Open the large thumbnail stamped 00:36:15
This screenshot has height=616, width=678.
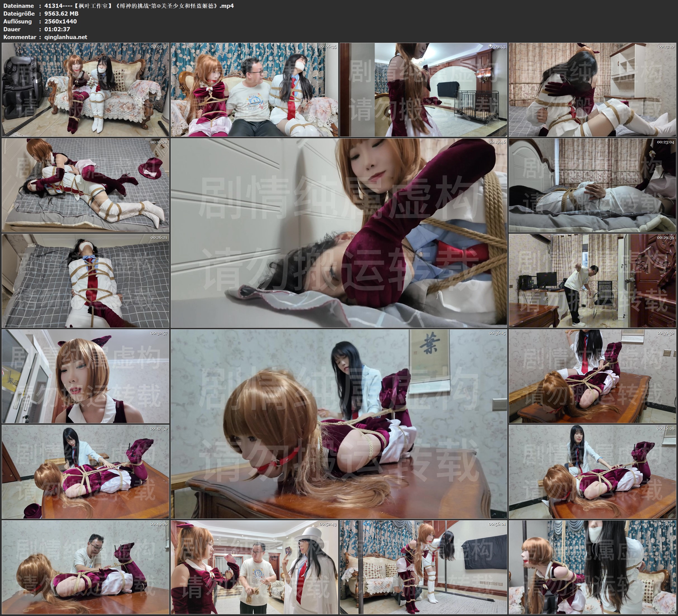click(x=339, y=424)
